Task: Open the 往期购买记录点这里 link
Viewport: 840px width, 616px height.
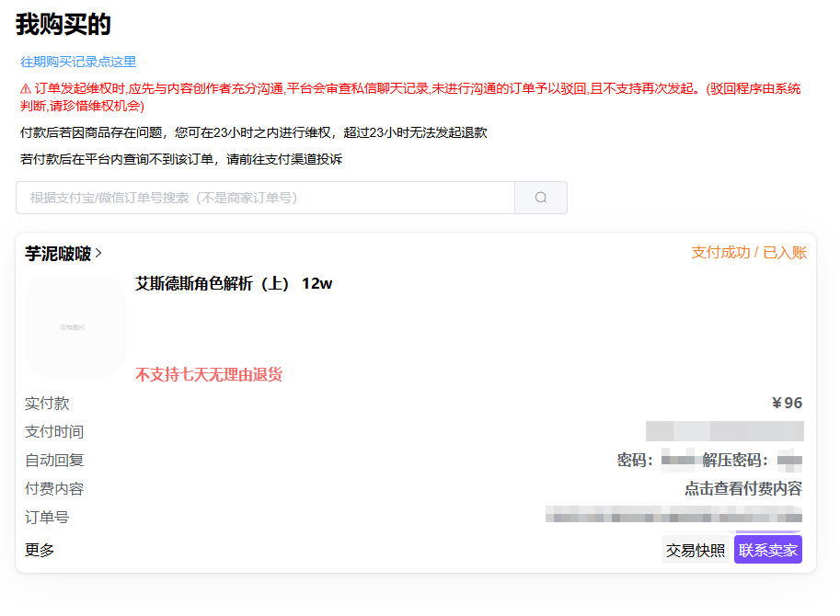Action: point(78,62)
